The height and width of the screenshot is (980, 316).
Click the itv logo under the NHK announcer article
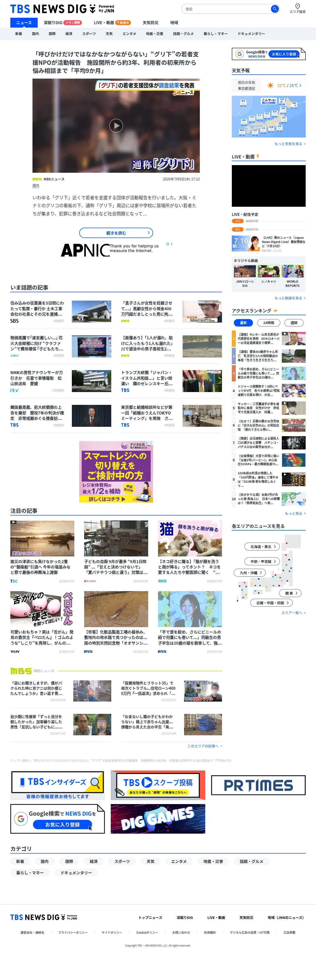[14, 390]
